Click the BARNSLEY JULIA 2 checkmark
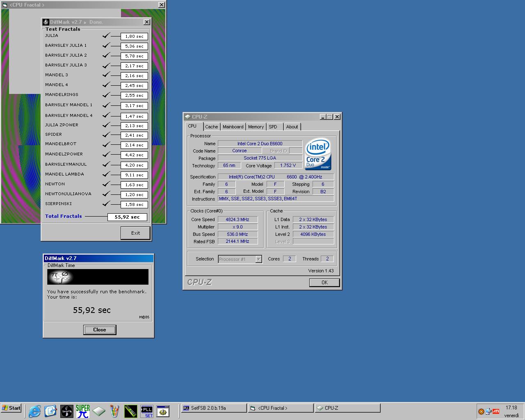 (106, 55)
